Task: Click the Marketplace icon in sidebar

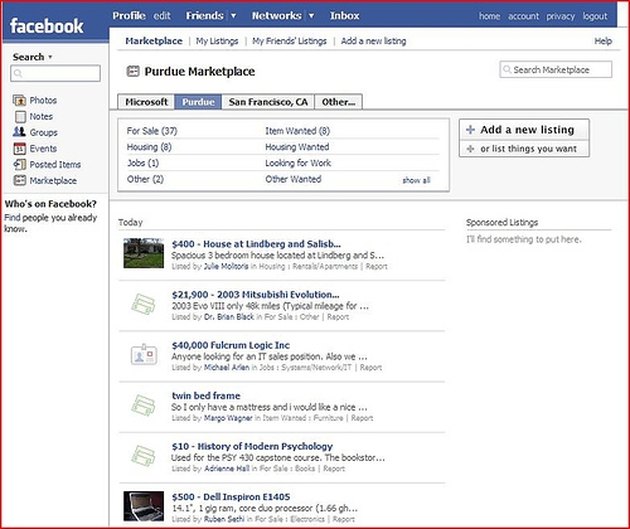Action: (19, 180)
